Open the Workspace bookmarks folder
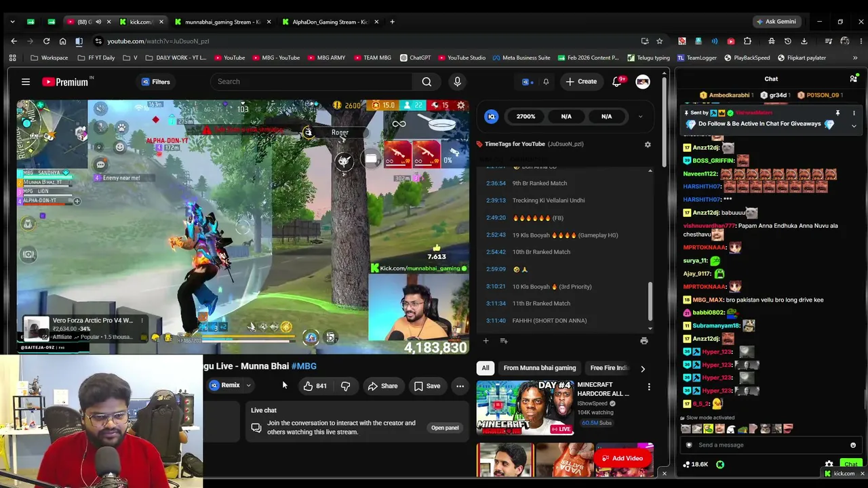868x488 pixels. click(x=49, y=58)
